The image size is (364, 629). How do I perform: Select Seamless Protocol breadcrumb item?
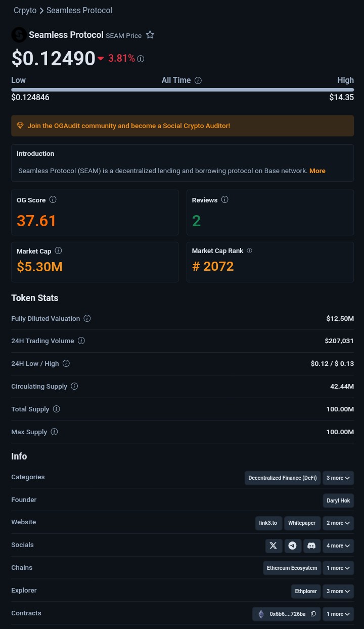click(x=79, y=11)
